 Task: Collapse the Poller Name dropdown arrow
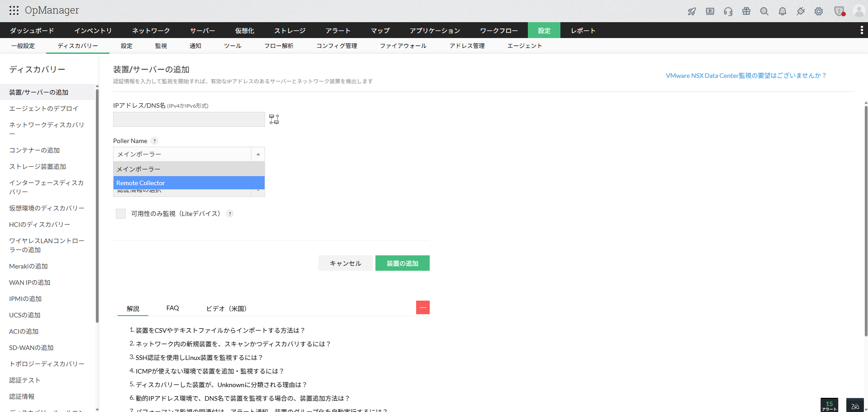(258, 154)
